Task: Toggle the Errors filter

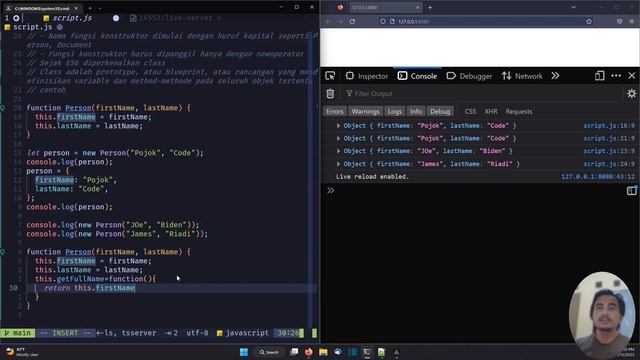Action: (335, 111)
